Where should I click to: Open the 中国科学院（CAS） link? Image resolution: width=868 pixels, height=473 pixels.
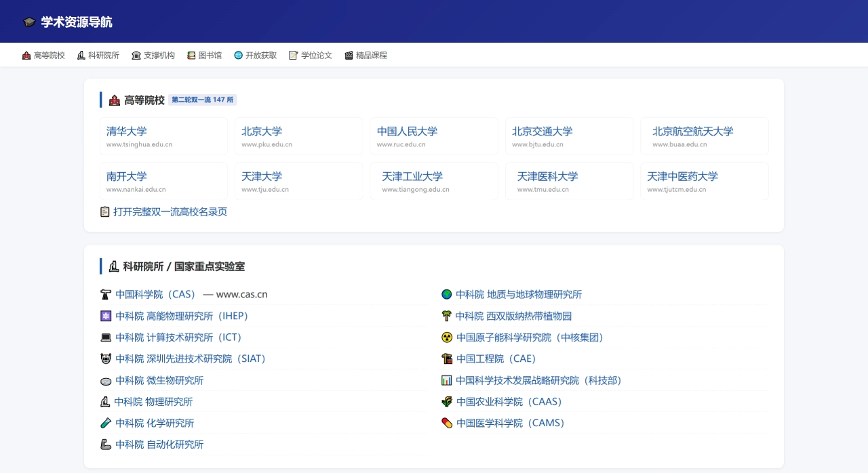pos(156,294)
